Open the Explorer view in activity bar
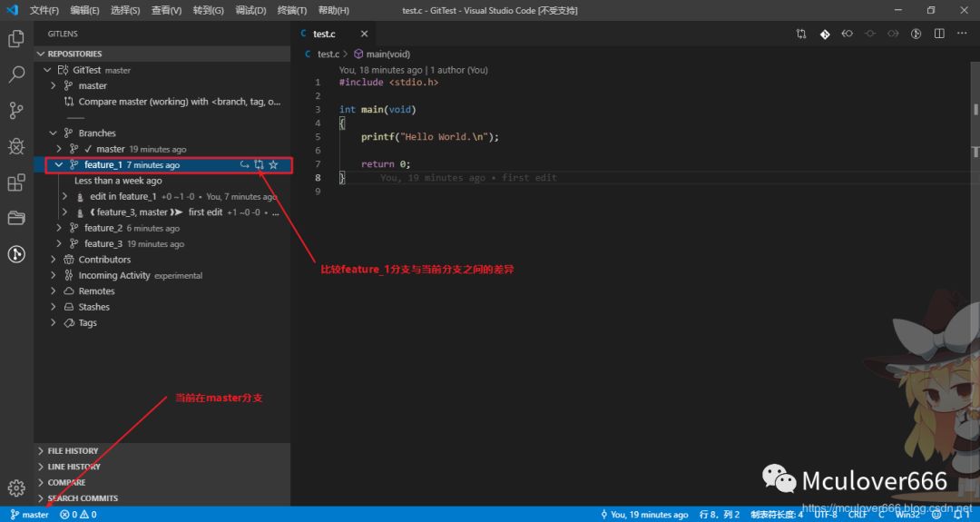The width and height of the screenshot is (980, 522). [16, 39]
